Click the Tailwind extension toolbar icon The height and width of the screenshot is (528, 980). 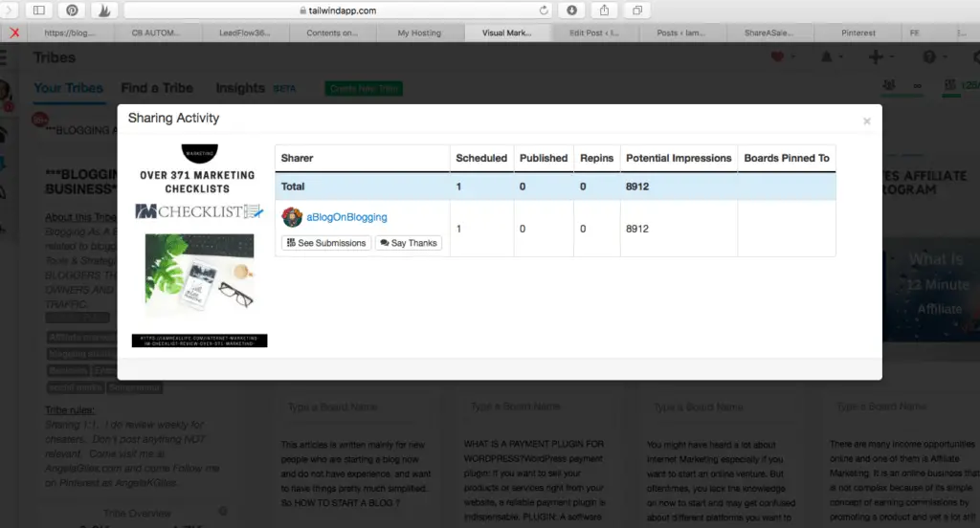[x=104, y=10]
